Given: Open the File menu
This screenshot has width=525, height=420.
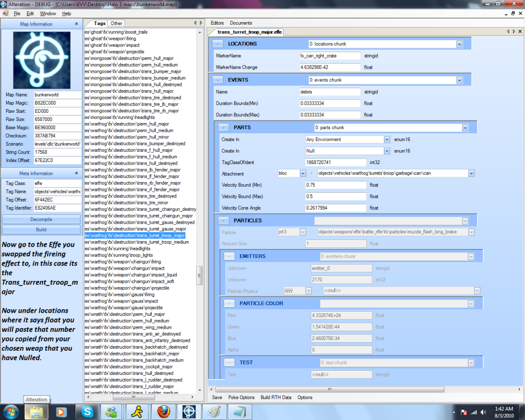Looking at the screenshot, I should tap(17, 13).
